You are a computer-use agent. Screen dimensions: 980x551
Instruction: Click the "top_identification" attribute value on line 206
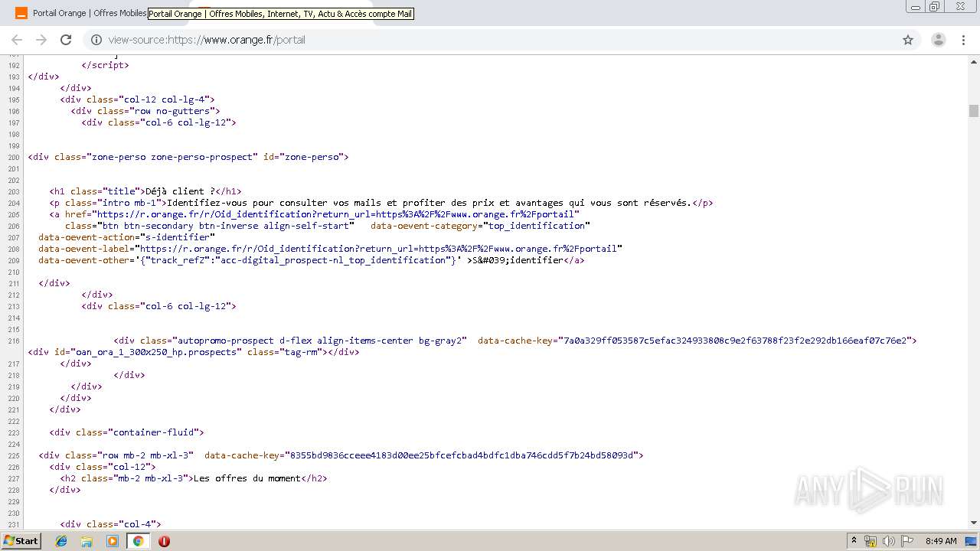coord(536,226)
